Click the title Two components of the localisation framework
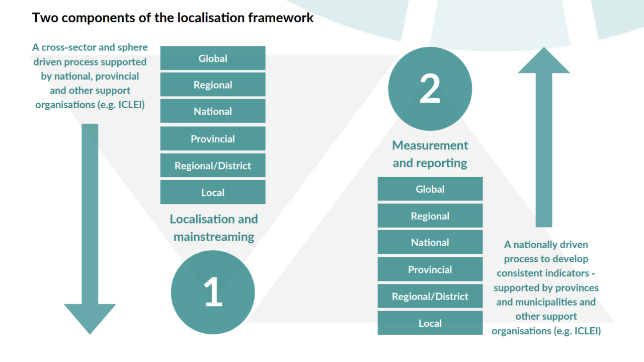644x362 pixels. click(173, 17)
